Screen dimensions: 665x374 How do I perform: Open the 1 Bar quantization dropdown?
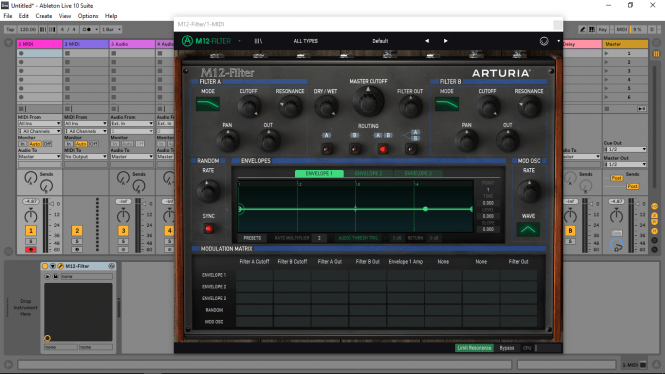point(111,29)
